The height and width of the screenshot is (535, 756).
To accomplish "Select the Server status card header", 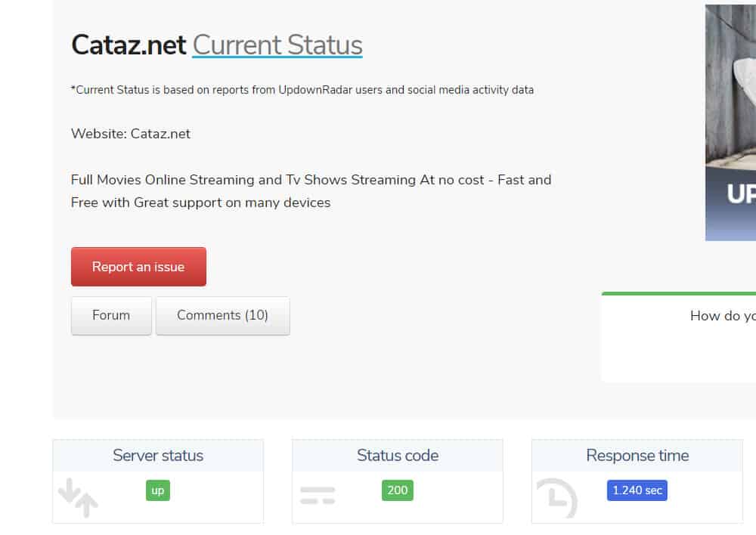I will click(x=158, y=456).
